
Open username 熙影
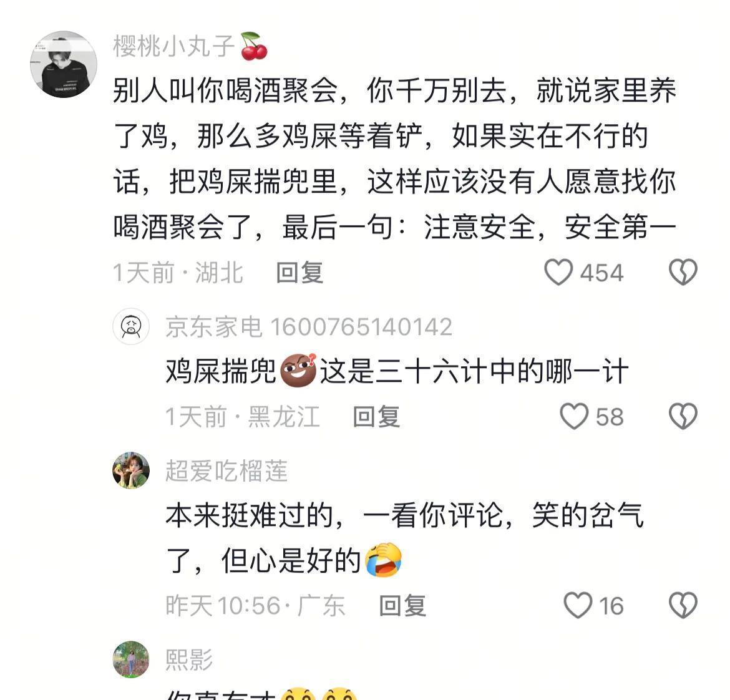click(x=189, y=660)
